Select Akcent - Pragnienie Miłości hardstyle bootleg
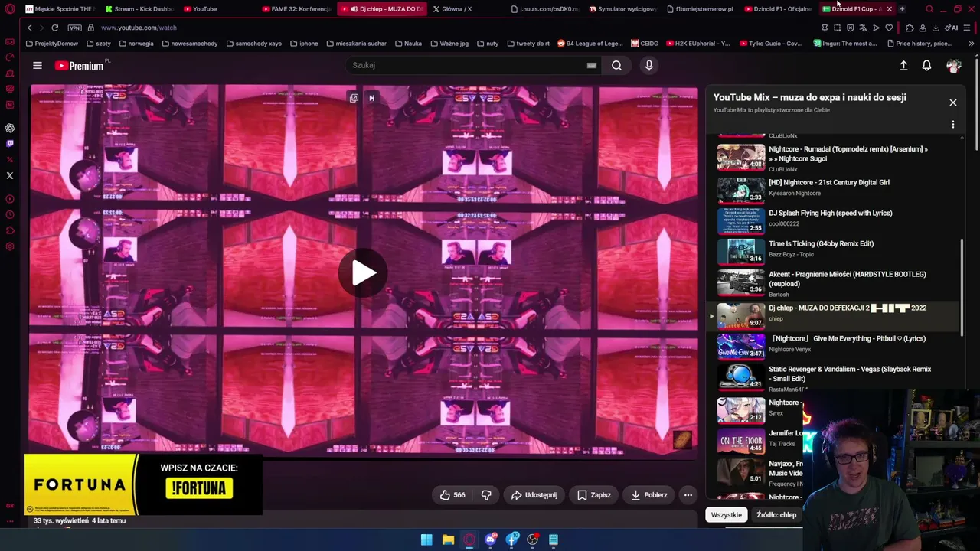 [835, 283]
